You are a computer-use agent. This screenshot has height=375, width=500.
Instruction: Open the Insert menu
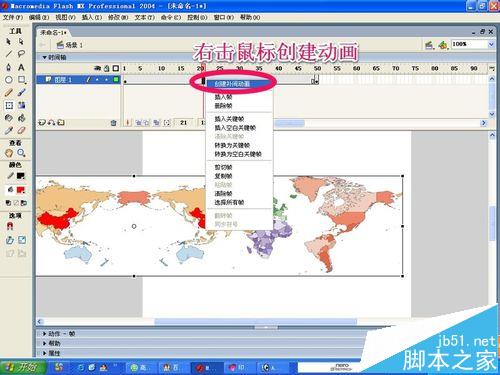(x=92, y=17)
